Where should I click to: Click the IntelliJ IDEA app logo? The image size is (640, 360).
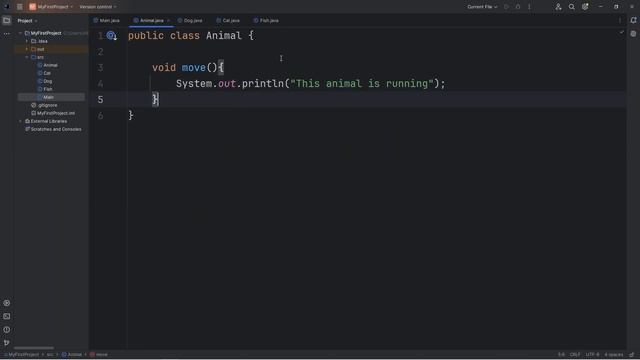[7, 7]
